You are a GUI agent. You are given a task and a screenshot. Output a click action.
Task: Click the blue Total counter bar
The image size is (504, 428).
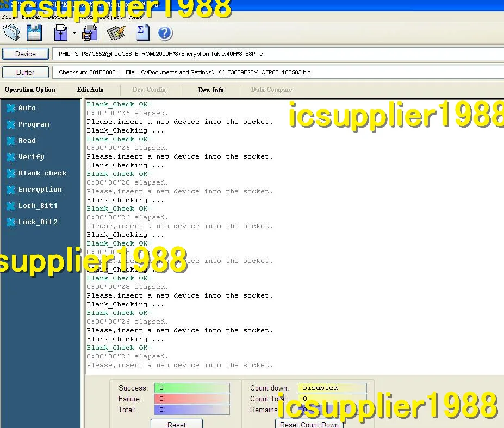tap(192, 410)
